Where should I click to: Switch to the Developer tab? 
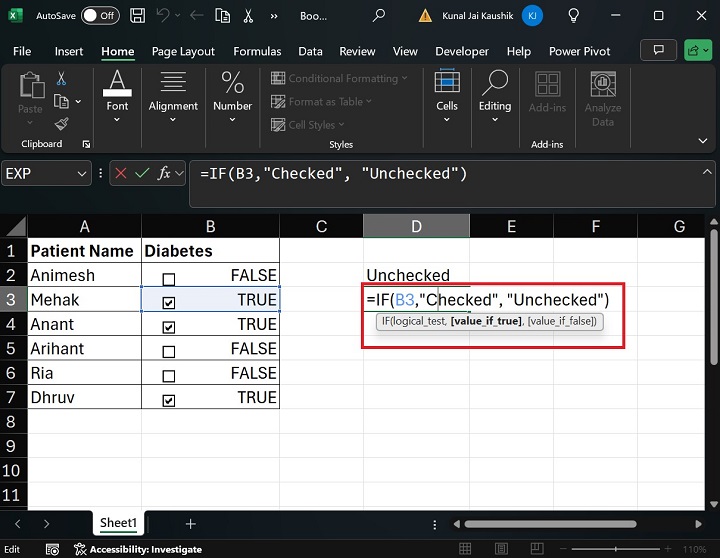pos(462,51)
